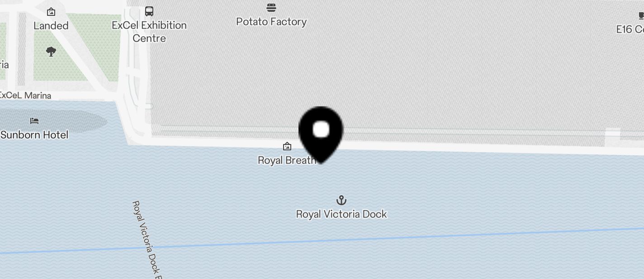
Task: Select the Royal Victoria Dock anchor icon
Action: [341, 200]
